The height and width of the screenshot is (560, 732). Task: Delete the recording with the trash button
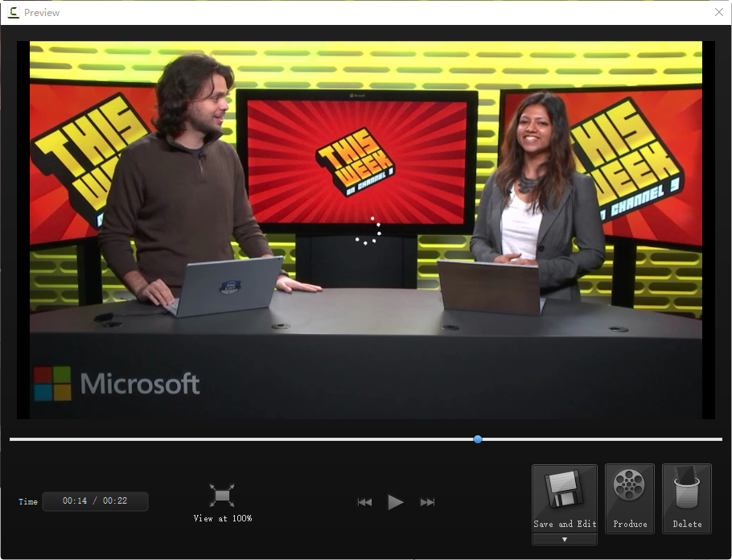click(687, 498)
